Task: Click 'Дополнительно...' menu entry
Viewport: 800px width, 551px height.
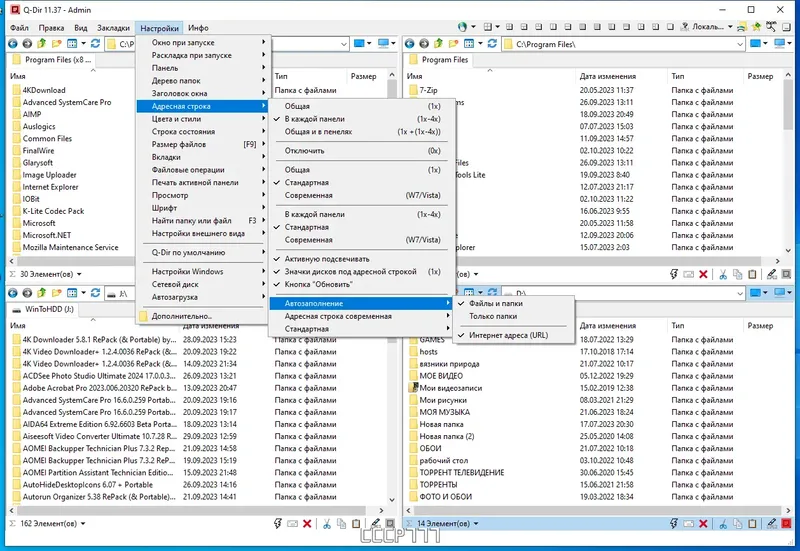Action: 203,316
